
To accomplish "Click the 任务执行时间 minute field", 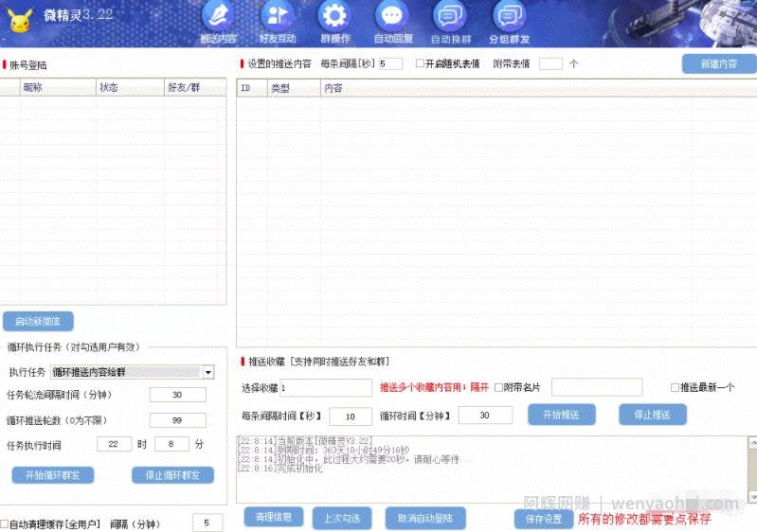I will [x=171, y=444].
